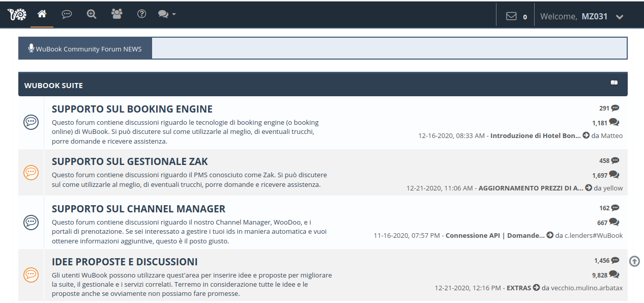Open the help question mark icon
The image size is (644, 303).
[x=142, y=14]
